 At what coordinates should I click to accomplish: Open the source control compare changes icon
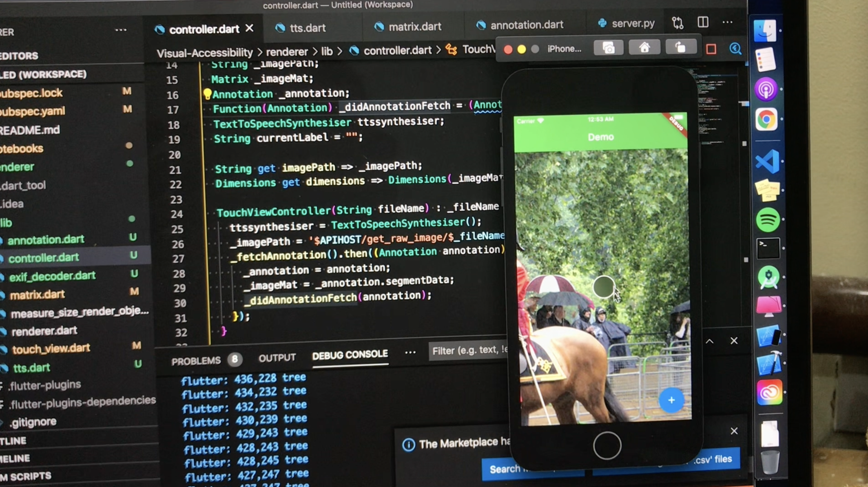coord(677,23)
